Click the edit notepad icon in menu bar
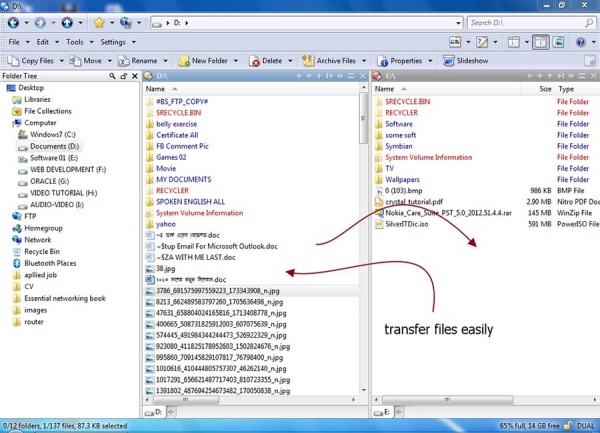Viewport: 600px width, 433px height. coord(482,42)
